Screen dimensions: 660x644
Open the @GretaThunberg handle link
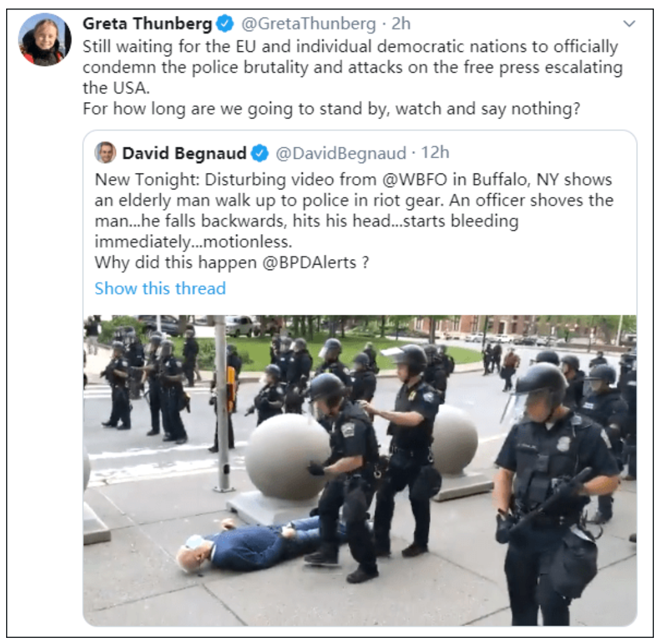tap(308, 24)
